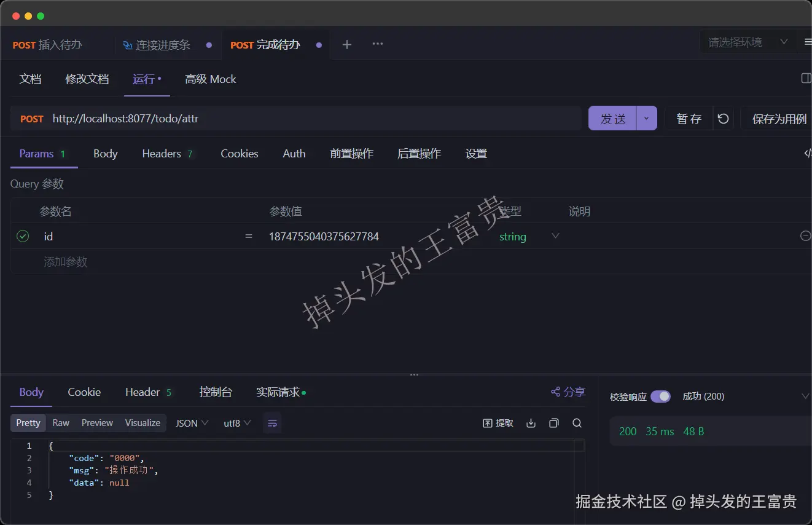Viewport: 812px width, 525px height.
Task: Open the string type dropdown
Action: pos(529,237)
